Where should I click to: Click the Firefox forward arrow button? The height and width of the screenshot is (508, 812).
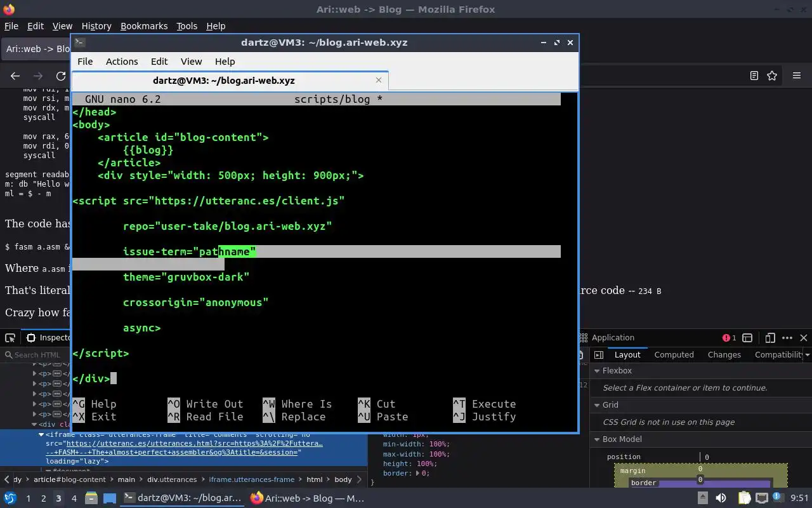pyautogui.click(x=38, y=76)
